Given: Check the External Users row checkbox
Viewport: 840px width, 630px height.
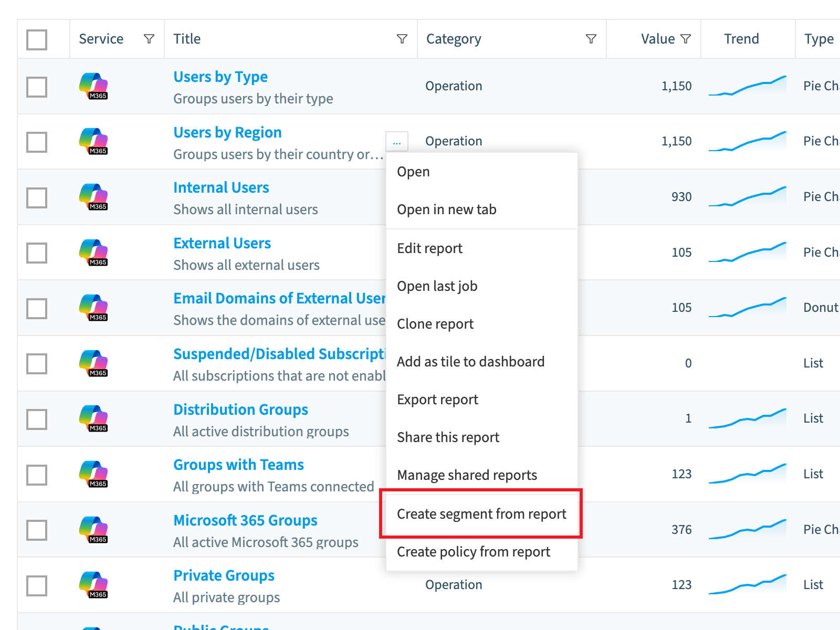Looking at the screenshot, I should (x=37, y=253).
